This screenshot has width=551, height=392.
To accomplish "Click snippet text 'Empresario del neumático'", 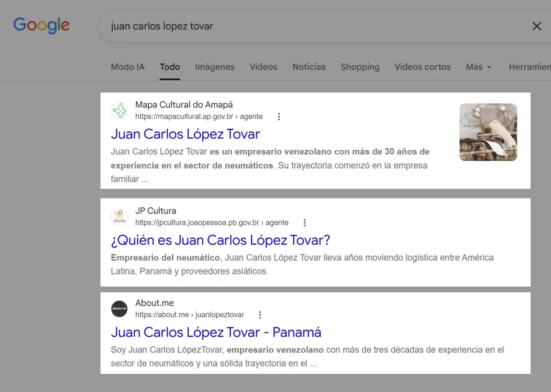I will (165, 258).
